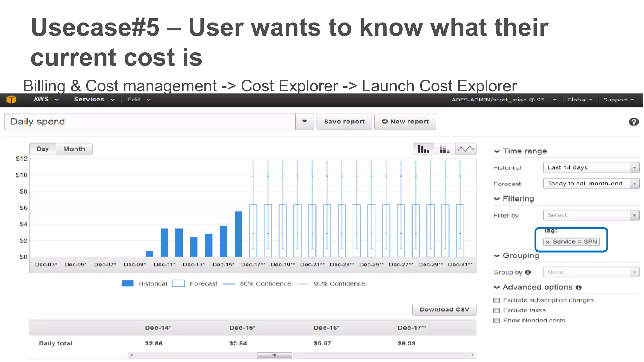Screen dimensions: 644x362
Task: Open the Support menu
Action: pyautogui.click(x=619, y=100)
